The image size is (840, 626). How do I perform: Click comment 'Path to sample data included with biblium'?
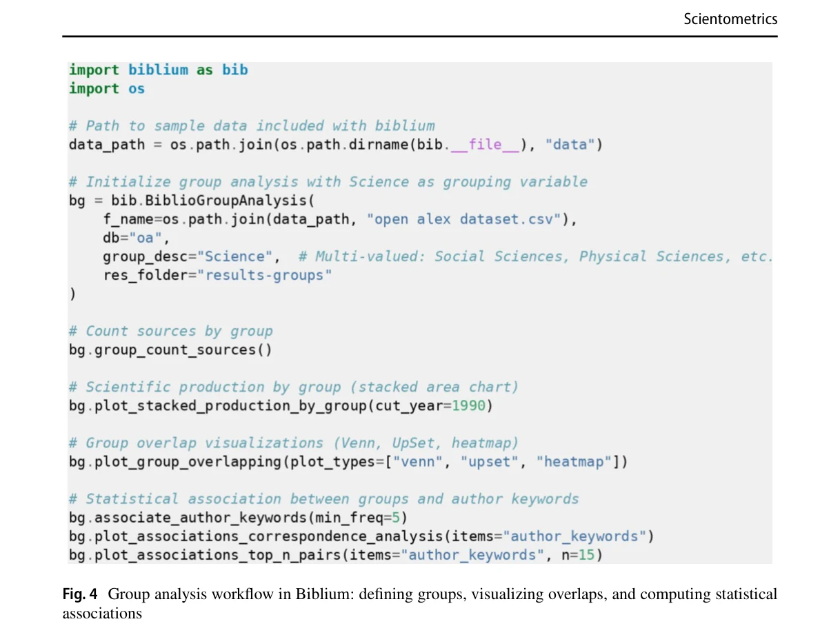pyautogui.click(x=252, y=126)
